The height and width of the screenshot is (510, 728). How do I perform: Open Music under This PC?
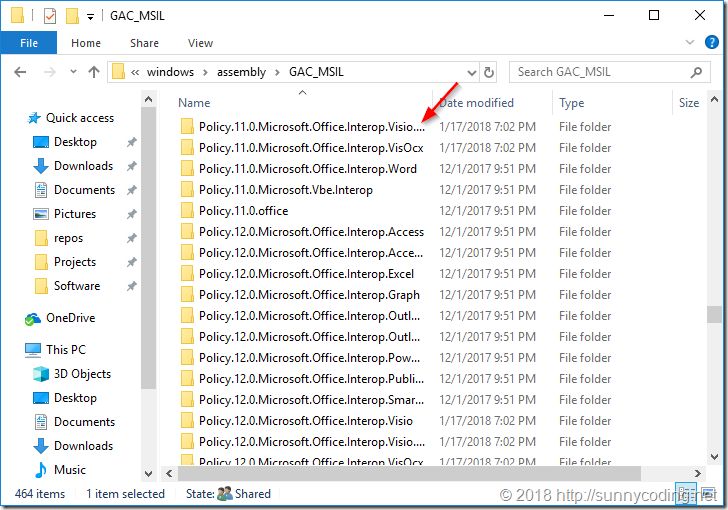[70, 470]
